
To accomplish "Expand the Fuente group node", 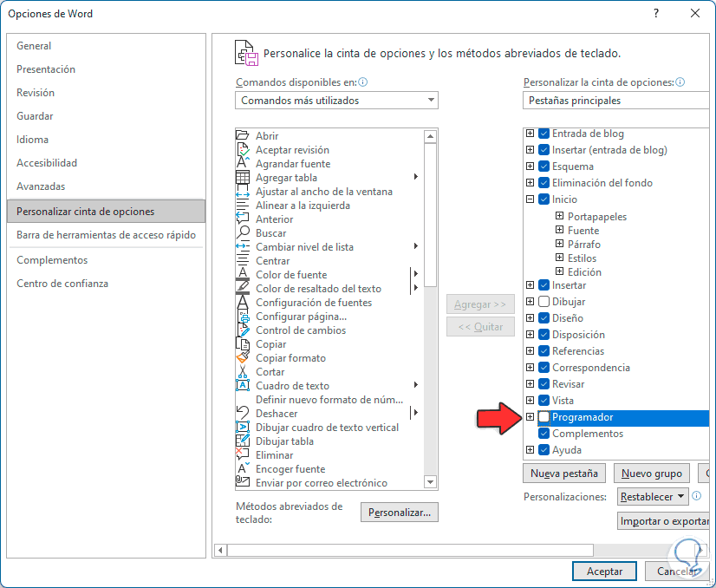I will 559,229.
